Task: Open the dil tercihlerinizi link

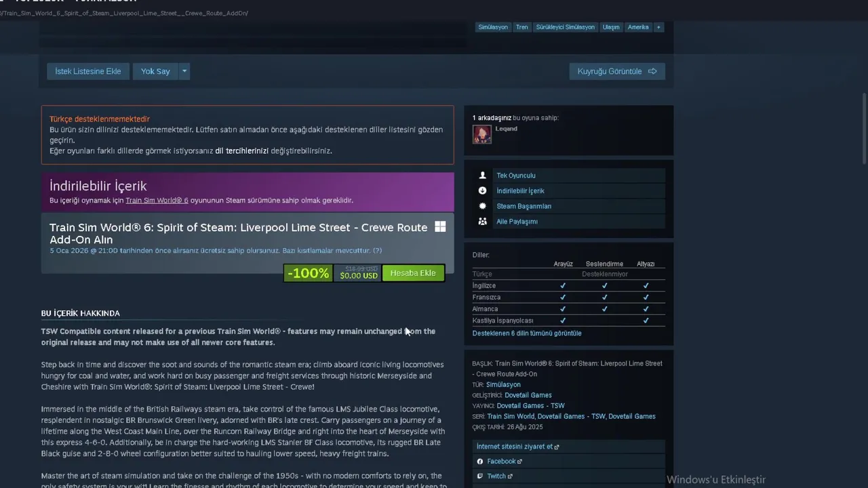Action: click(242, 151)
